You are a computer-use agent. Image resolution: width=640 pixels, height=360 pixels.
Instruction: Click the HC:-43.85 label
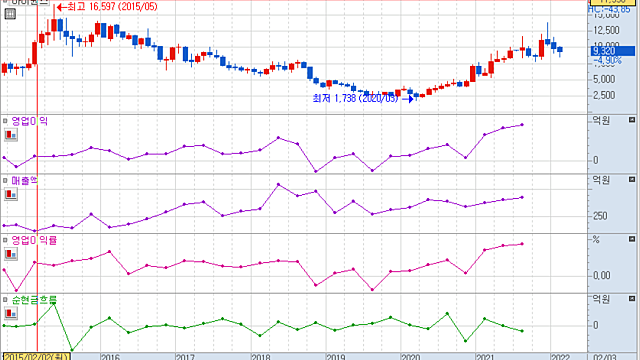pos(609,9)
